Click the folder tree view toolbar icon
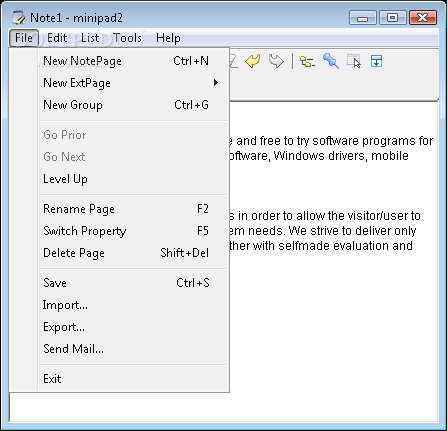Screen dimensions: 447x431 pyautogui.click(x=307, y=62)
